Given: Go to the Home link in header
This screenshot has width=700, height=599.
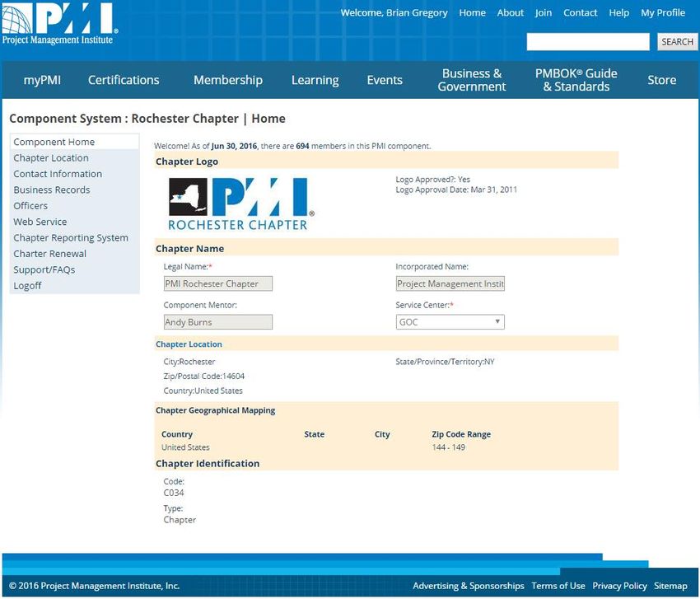Looking at the screenshot, I should [x=473, y=12].
